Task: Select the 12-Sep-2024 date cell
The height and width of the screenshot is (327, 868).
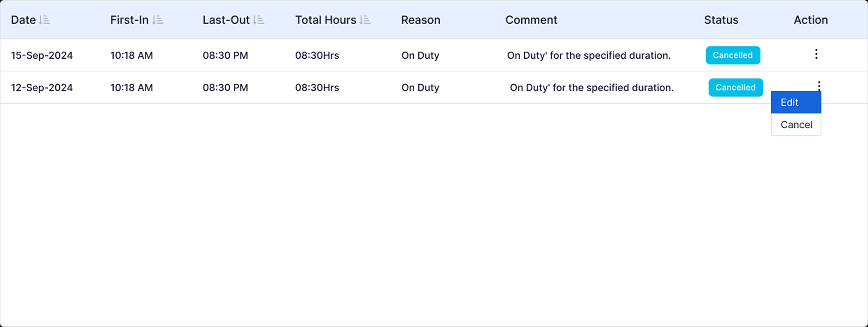Action: (42, 88)
